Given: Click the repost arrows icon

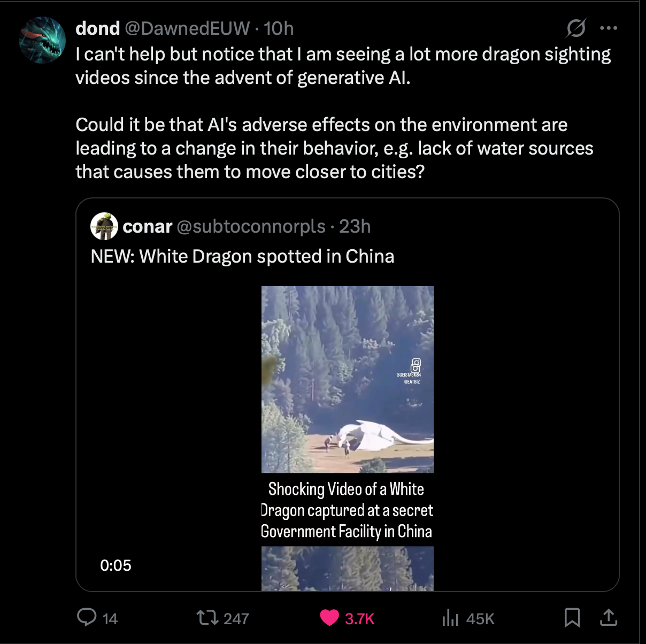Looking at the screenshot, I should point(206,618).
